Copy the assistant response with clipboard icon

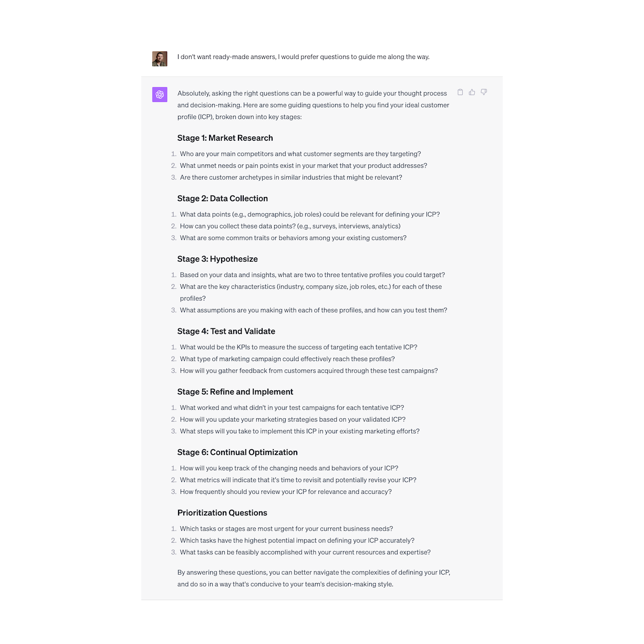coord(460,92)
